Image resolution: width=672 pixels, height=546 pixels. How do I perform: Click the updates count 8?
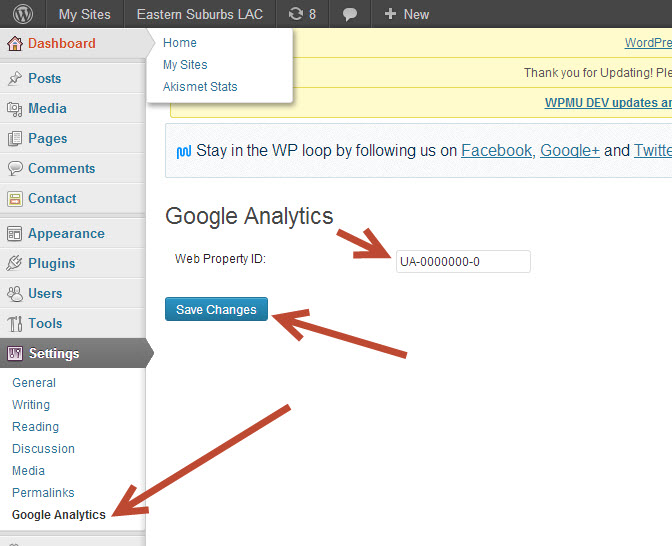coord(312,14)
